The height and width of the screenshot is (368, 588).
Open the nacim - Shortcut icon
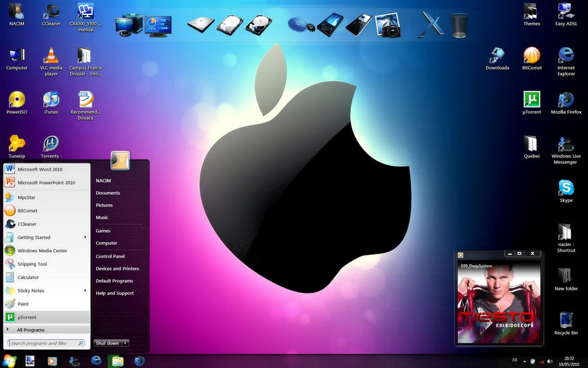point(566,238)
